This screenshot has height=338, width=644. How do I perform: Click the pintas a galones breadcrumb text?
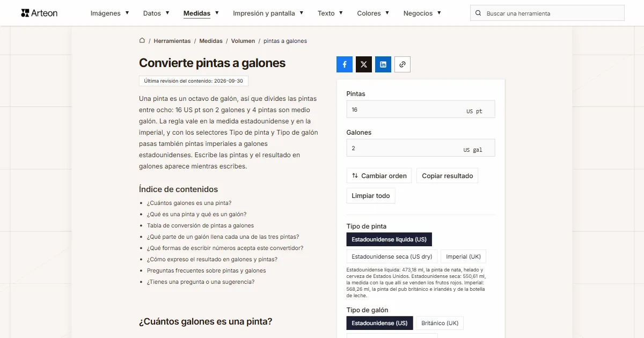(285, 41)
